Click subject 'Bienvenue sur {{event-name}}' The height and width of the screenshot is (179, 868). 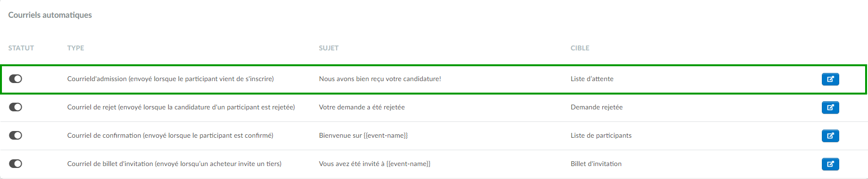coord(363,135)
